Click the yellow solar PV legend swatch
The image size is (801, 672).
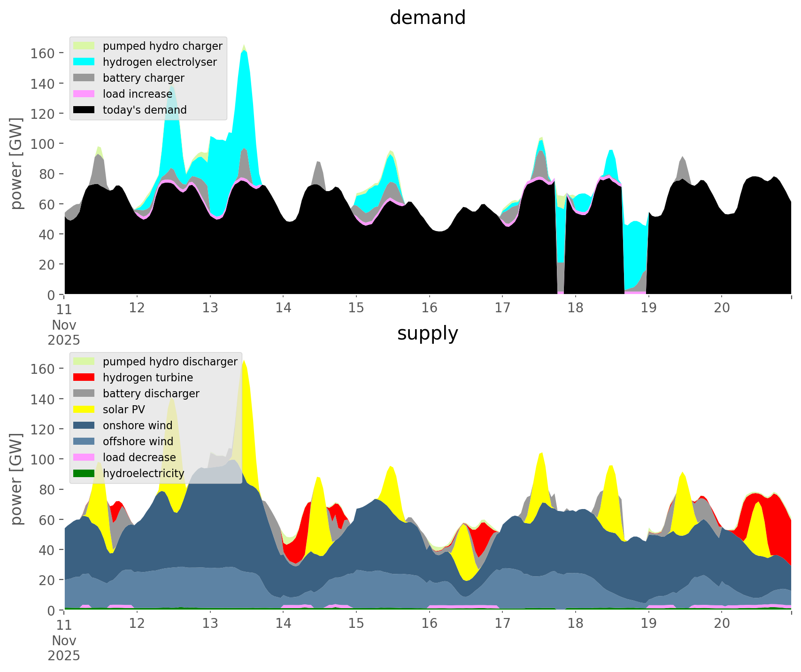tap(84, 409)
